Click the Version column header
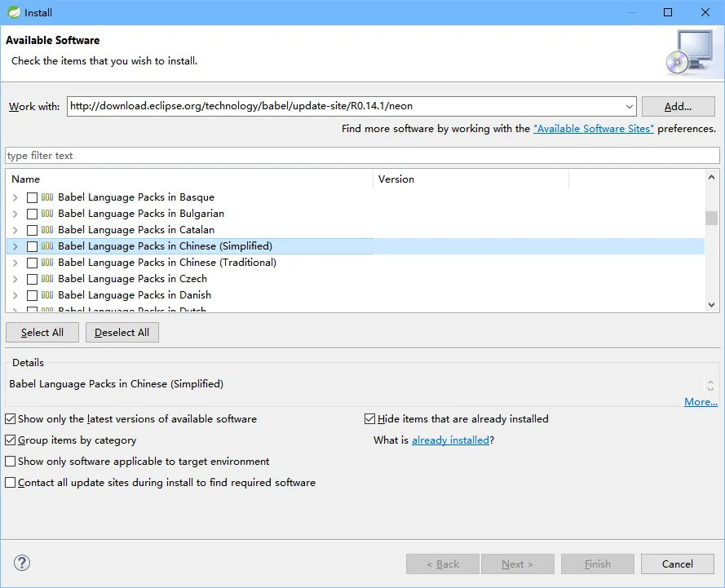Viewport: 725px width, 588px height. 471,179
